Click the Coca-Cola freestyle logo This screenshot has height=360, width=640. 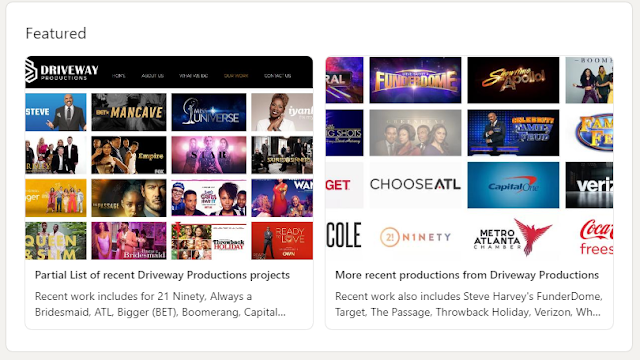tap(596, 237)
